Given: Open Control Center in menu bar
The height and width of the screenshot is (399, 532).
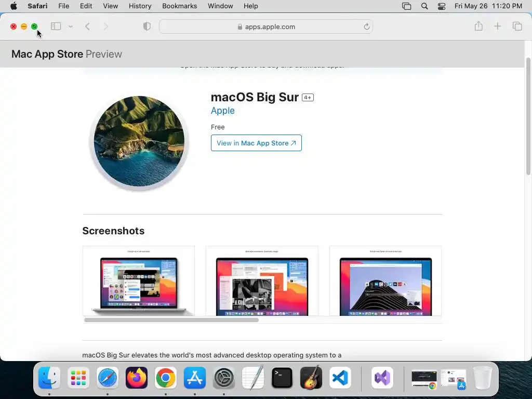Looking at the screenshot, I should point(442,6).
